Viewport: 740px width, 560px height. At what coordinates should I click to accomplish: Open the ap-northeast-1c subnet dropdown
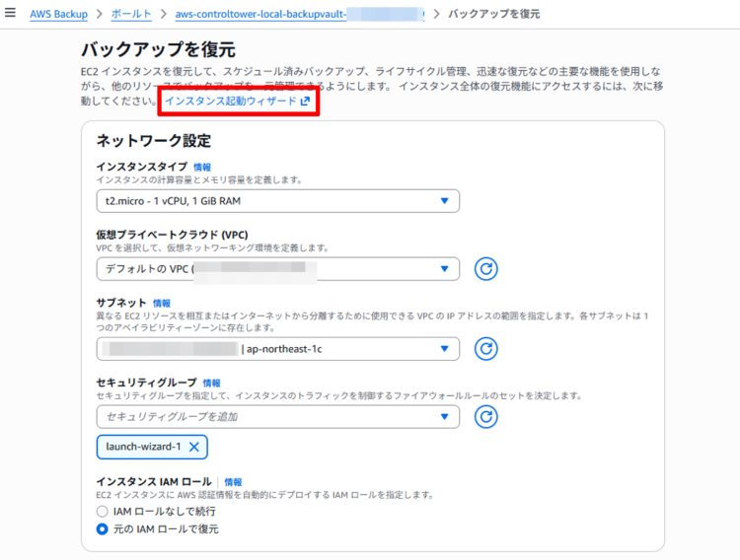(278, 349)
